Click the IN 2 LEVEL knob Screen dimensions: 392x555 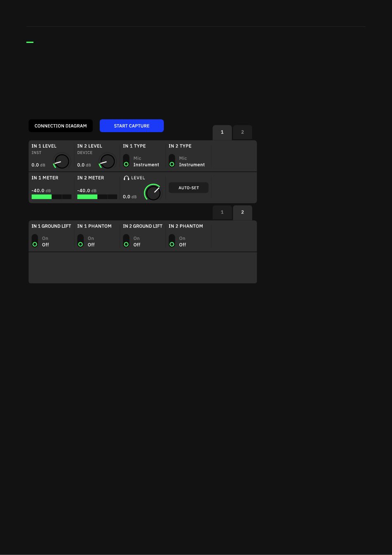107,161
